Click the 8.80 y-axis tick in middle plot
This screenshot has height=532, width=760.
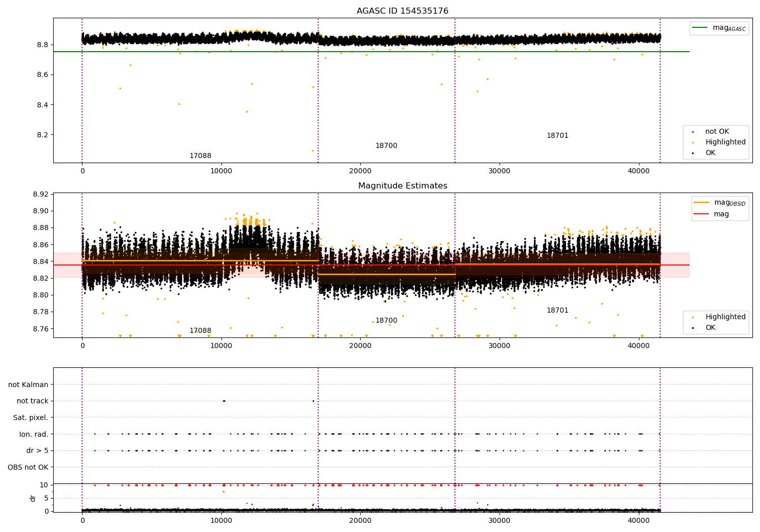[x=41, y=295]
